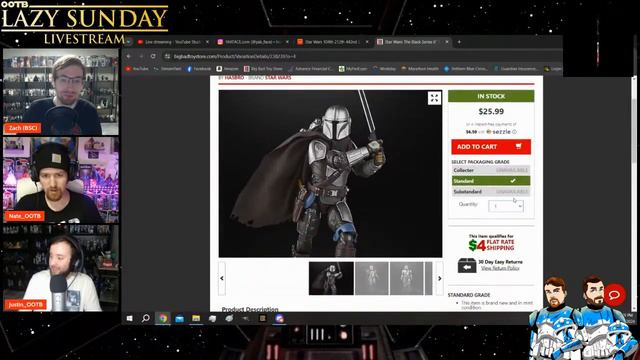The width and height of the screenshot is (640, 360).
Task: Open Marathon Health bookmark
Action: (x=420, y=69)
